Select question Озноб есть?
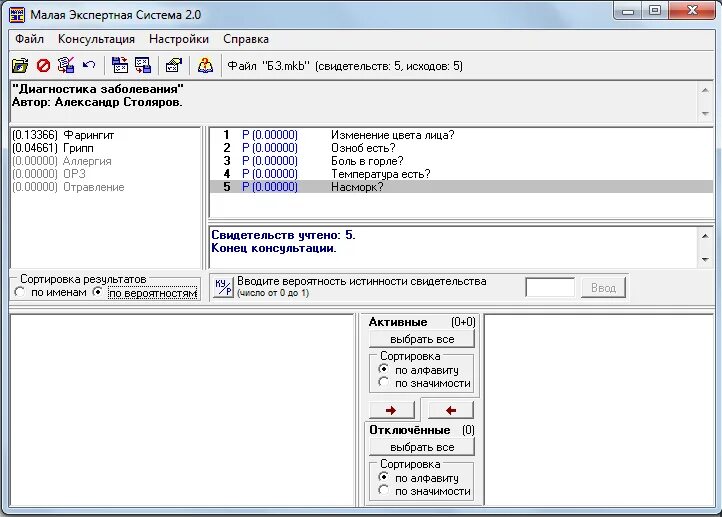This screenshot has width=722, height=517. 461,148
